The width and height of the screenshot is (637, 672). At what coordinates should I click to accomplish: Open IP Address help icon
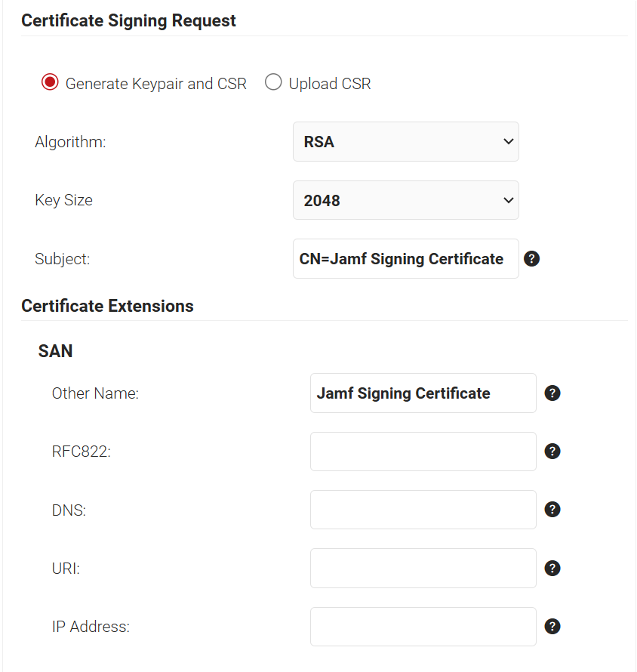point(552,627)
